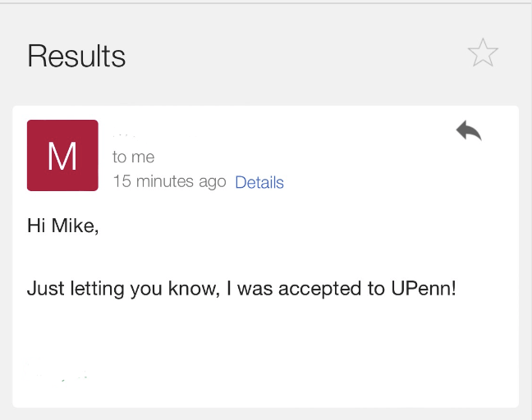
Task: Click the faint sender name above "to me"
Action: pos(124,133)
